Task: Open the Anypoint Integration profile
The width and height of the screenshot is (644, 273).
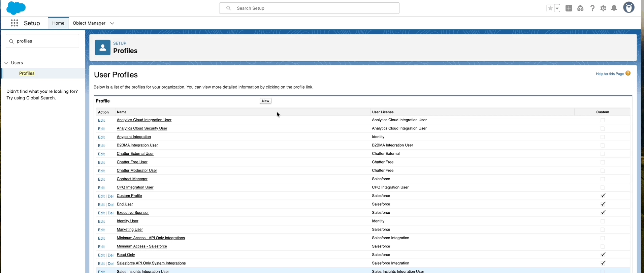Action: click(134, 137)
